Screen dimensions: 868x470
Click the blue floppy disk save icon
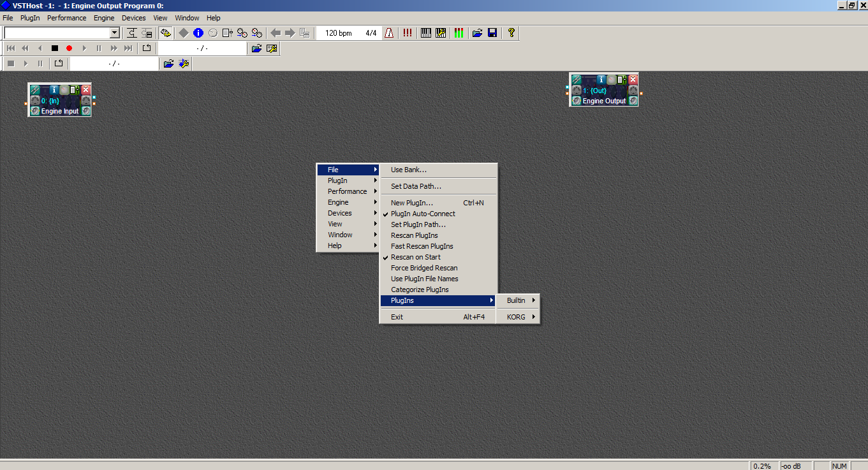tap(492, 33)
